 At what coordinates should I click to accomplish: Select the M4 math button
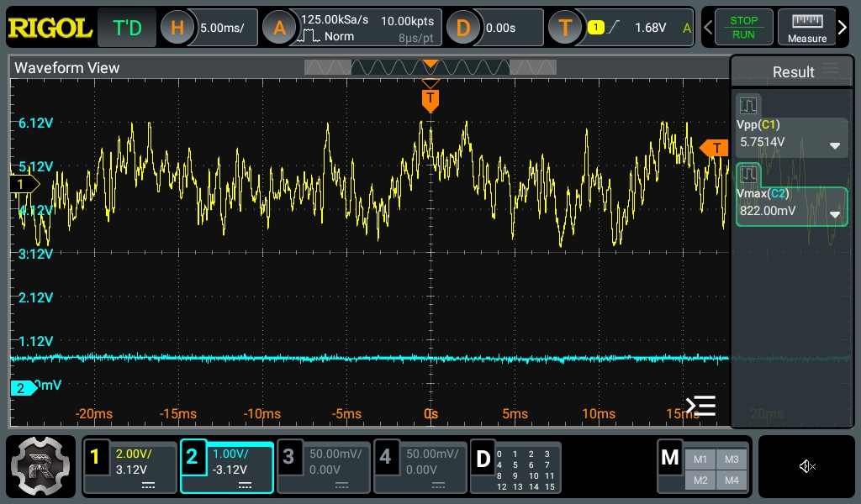pos(732,480)
